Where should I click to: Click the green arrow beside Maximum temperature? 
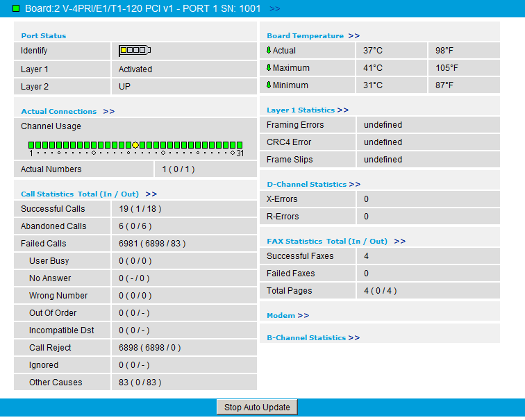(269, 68)
